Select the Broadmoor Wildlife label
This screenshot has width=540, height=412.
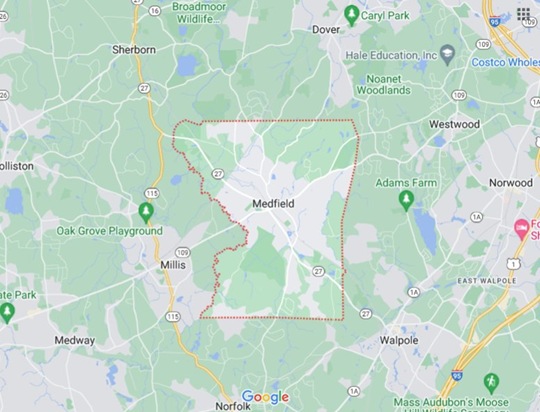(x=199, y=12)
